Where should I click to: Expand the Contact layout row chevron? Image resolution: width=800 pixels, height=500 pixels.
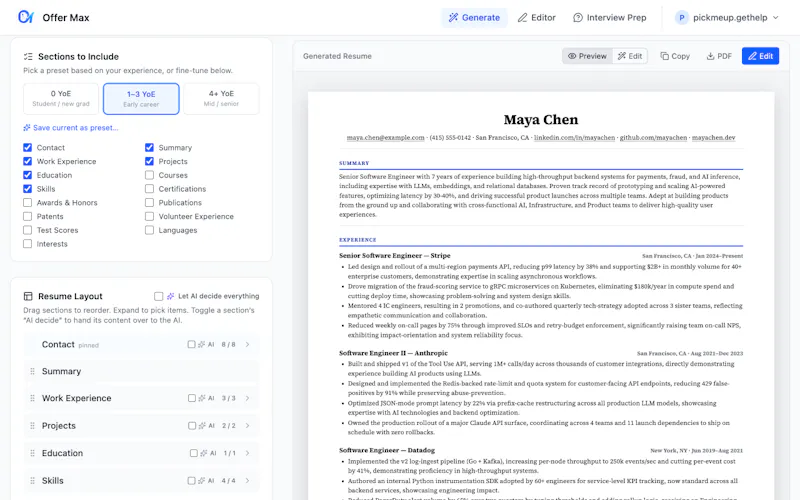click(x=247, y=344)
